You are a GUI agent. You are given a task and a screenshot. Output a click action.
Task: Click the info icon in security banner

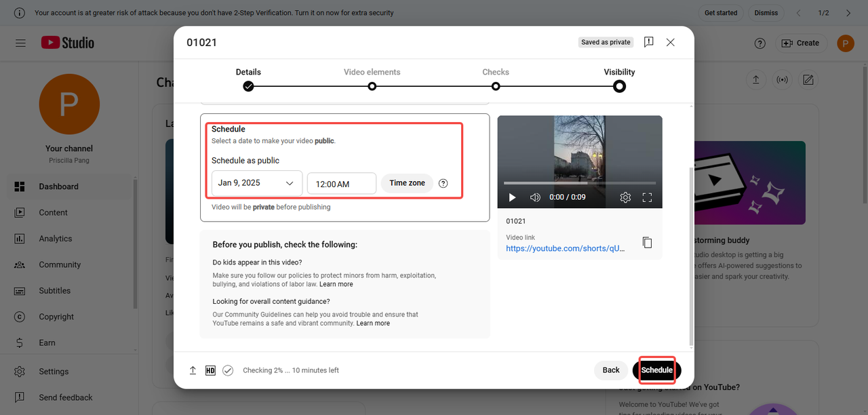click(x=20, y=13)
